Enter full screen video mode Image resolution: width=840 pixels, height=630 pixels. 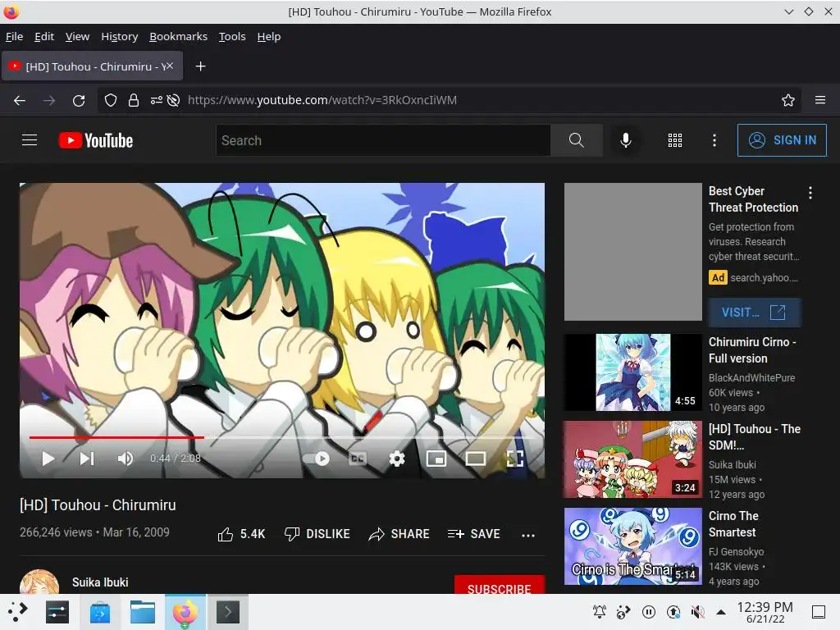(x=515, y=459)
